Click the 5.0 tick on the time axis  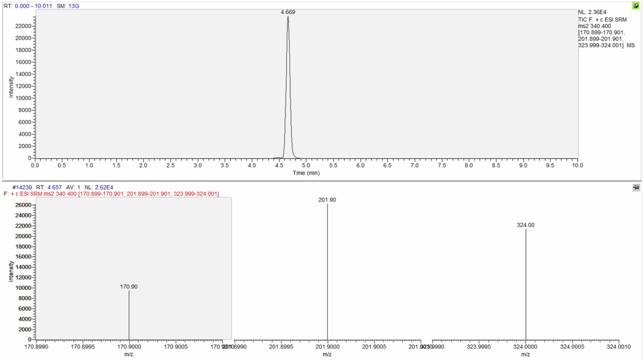click(306, 165)
